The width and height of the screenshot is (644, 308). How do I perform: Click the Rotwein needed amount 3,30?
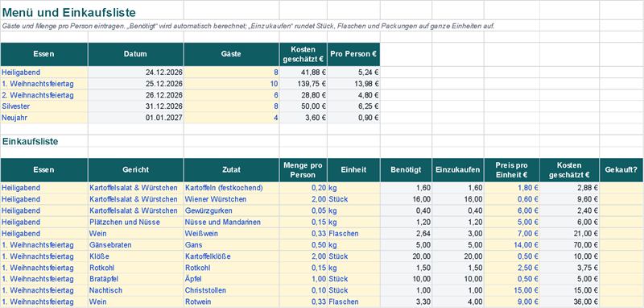tap(406, 302)
